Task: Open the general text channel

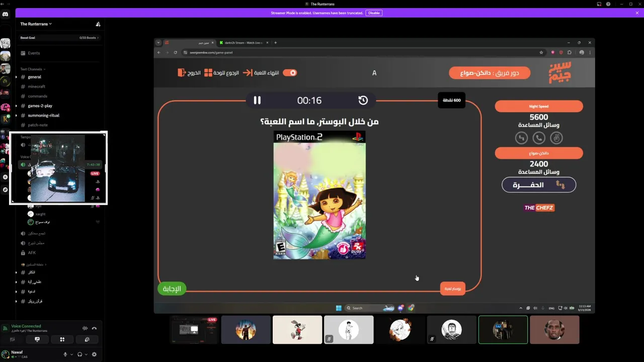Action: click(59, 77)
